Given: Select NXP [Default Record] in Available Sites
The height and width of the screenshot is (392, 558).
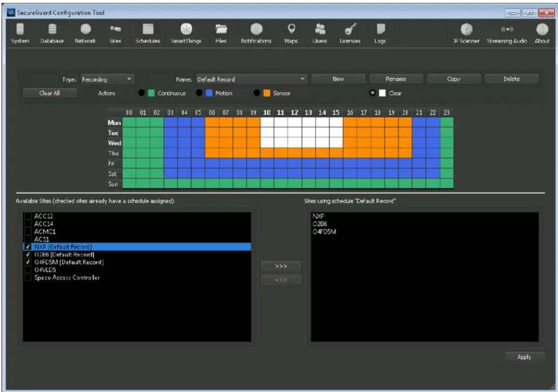Looking at the screenshot, I should [x=137, y=247].
